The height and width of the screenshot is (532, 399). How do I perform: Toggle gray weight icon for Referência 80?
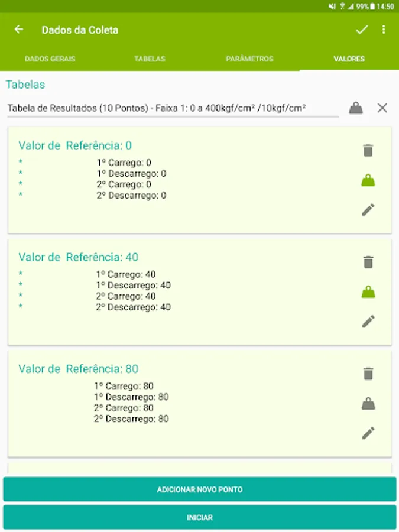(x=368, y=404)
